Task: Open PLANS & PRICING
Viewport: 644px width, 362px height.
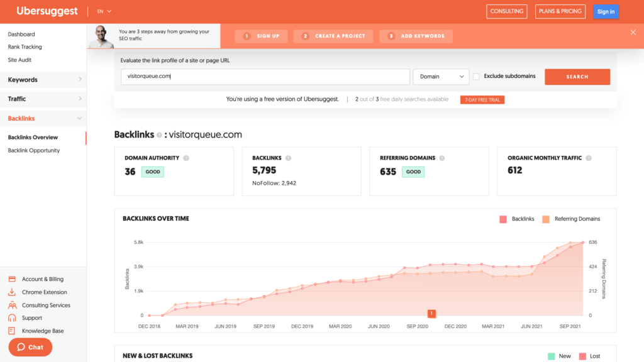Action: point(560,11)
